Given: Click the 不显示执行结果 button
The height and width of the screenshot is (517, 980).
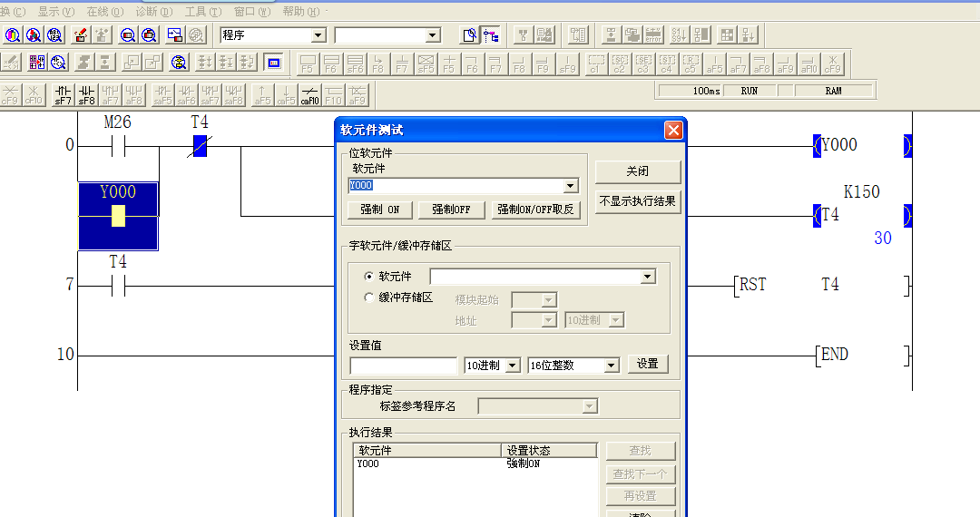Looking at the screenshot, I should [x=638, y=201].
